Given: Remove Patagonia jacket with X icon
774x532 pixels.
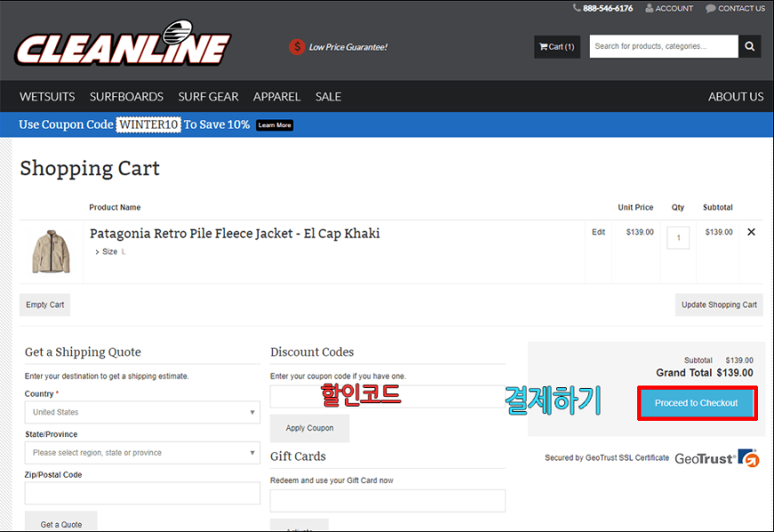Looking at the screenshot, I should 751,232.
